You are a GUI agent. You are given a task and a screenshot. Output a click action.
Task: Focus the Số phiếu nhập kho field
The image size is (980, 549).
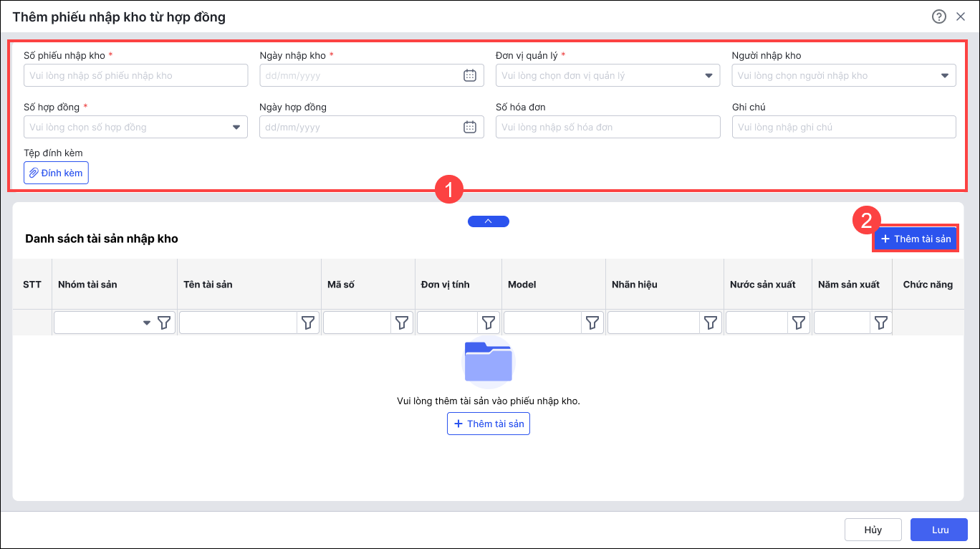pos(135,75)
